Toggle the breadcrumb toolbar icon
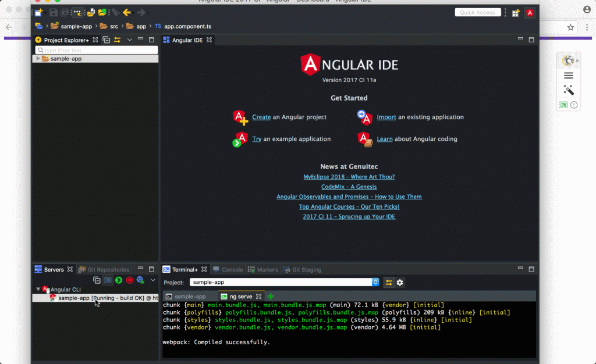The width and height of the screenshot is (596, 364). [x=77, y=13]
